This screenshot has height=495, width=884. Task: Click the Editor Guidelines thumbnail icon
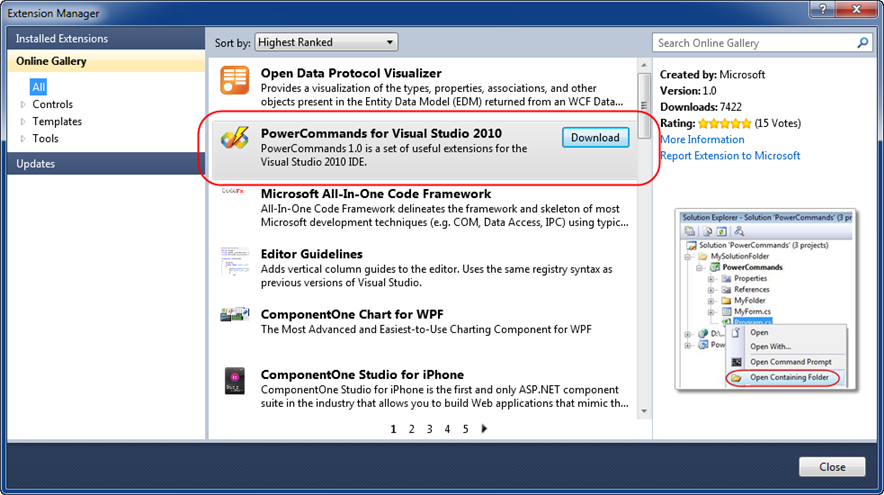[x=235, y=261]
